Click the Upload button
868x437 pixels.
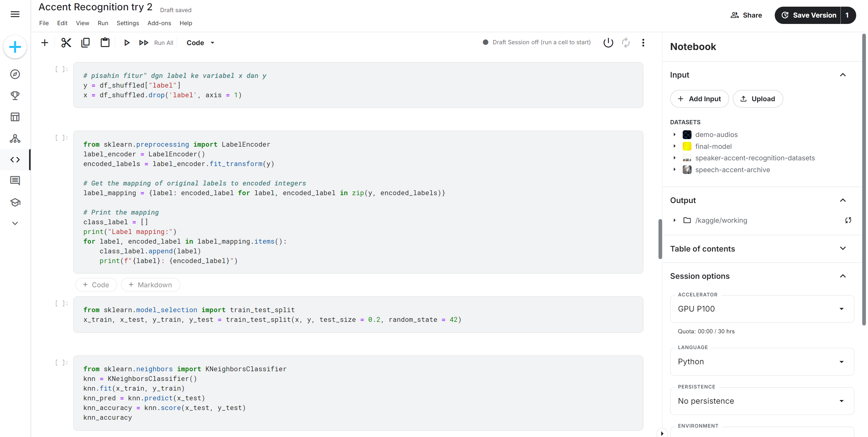point(758,99)
